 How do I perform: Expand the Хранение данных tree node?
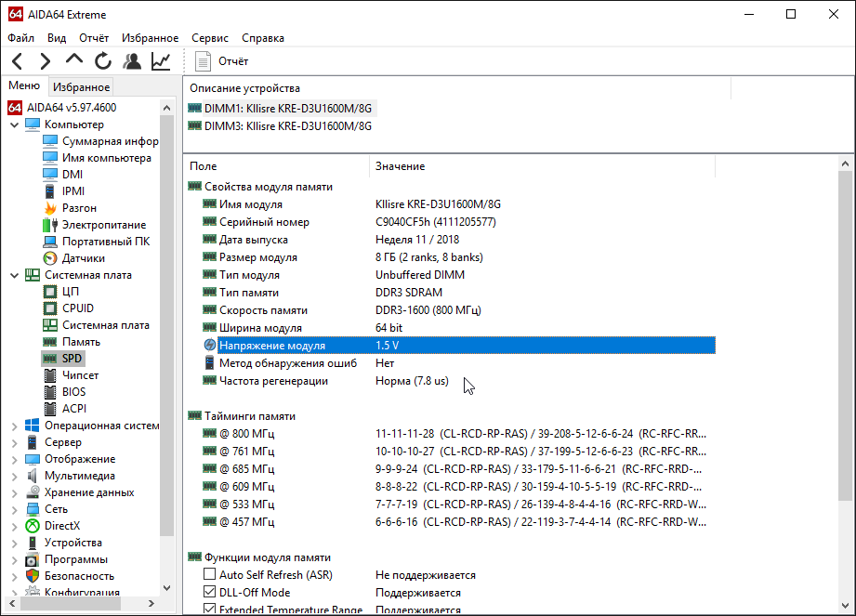pos(15,493)
